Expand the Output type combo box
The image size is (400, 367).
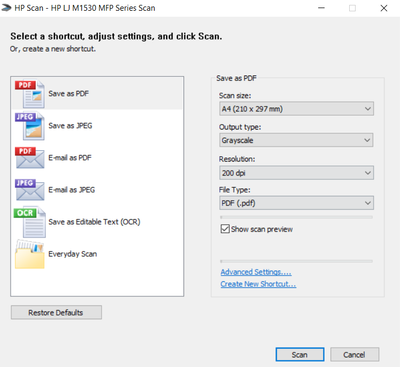tap(296, 140)
